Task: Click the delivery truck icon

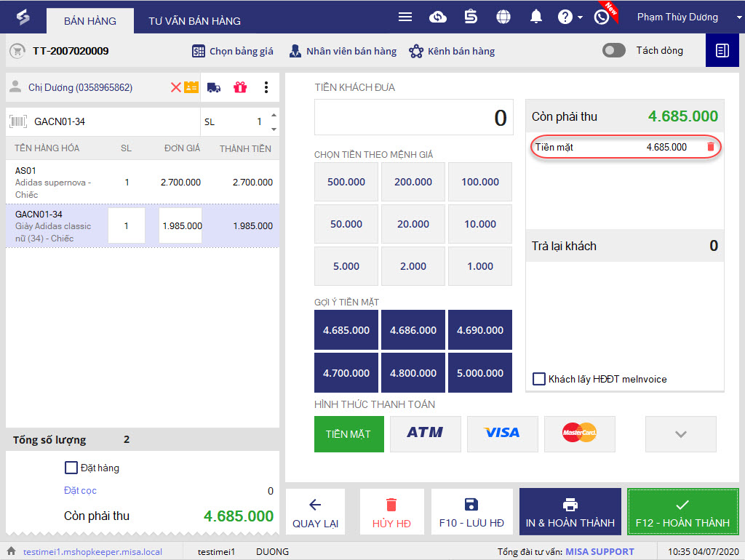Action: (214, 87)
